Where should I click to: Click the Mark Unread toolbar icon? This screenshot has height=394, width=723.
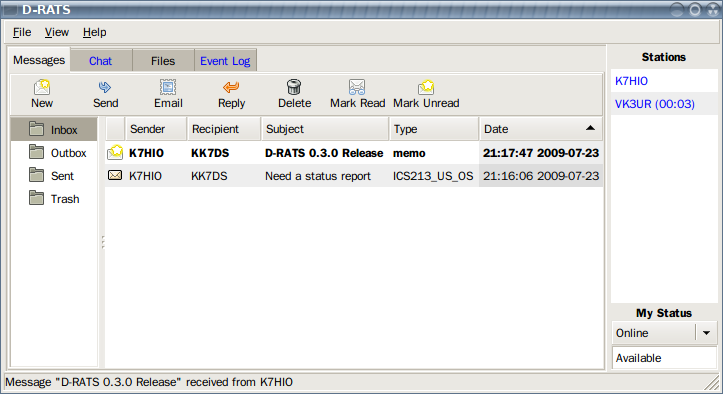426,87
